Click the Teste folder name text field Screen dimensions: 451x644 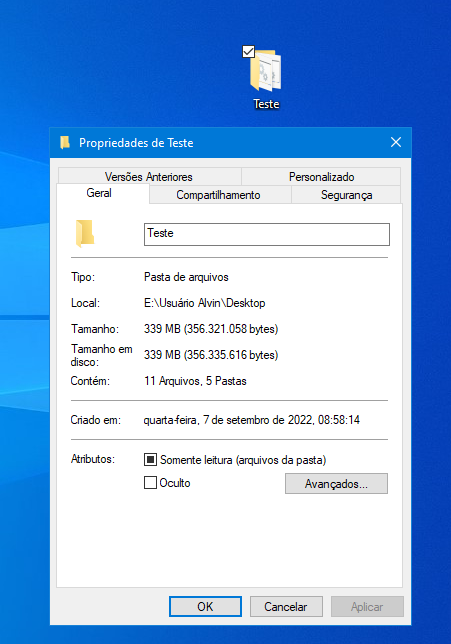(x=267, y=235)
